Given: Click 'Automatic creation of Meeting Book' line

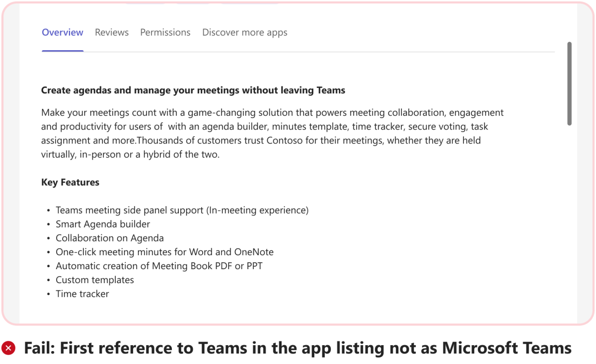Looking at the screenshot, I should point(159,266).
